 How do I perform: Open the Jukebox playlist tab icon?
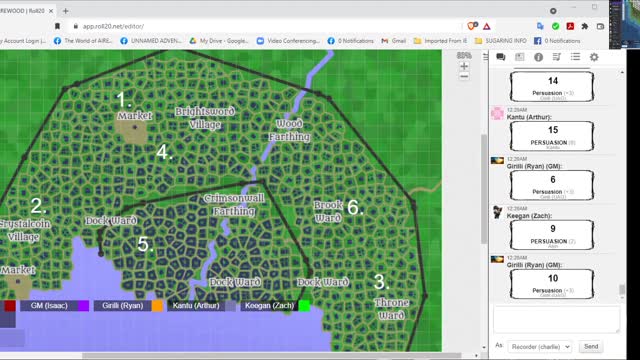click(x=557, y=57)
